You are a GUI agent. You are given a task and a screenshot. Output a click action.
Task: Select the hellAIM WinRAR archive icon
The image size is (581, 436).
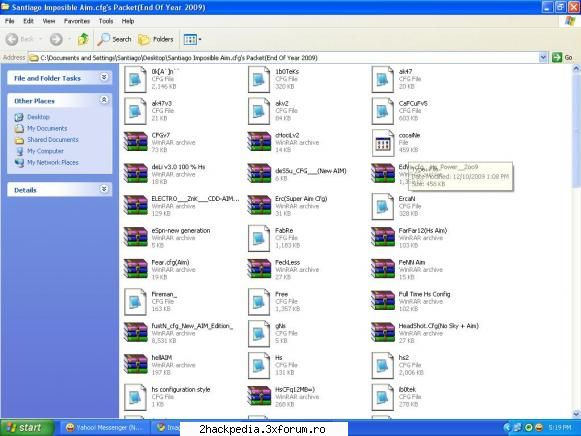135,365
